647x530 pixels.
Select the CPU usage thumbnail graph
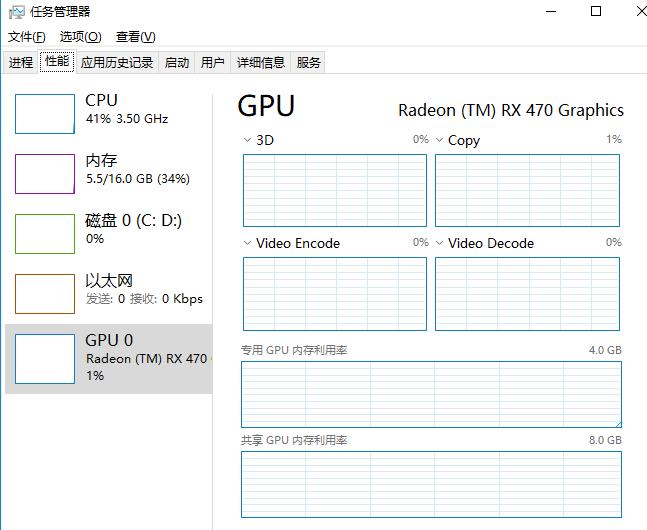click(x=45, y=114)
